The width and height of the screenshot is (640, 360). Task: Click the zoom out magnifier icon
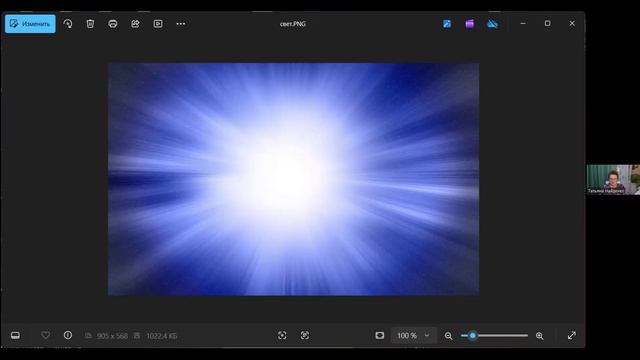tap(448, 336)
